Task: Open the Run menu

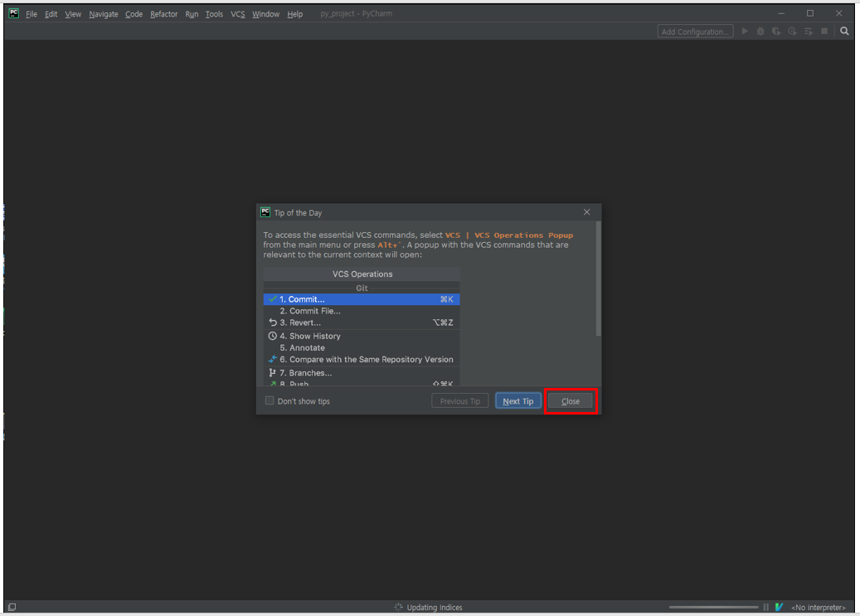Action: (x=192, y=14)
